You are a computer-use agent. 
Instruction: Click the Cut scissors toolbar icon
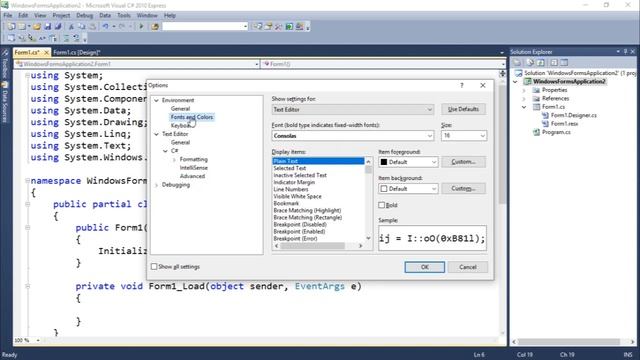(x=71, y=27)
